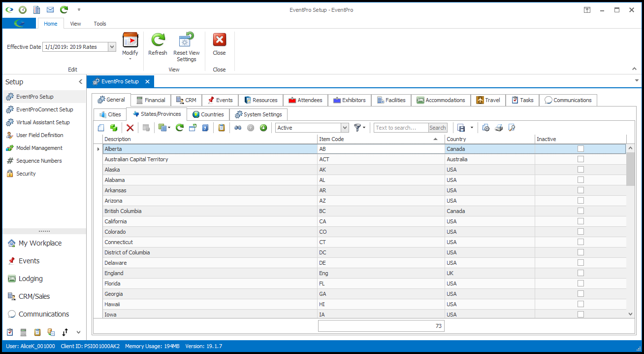This screenshot has width=644, height=354.
Task: Click the red Close ribbon button
Action: (x=219, y=44)
